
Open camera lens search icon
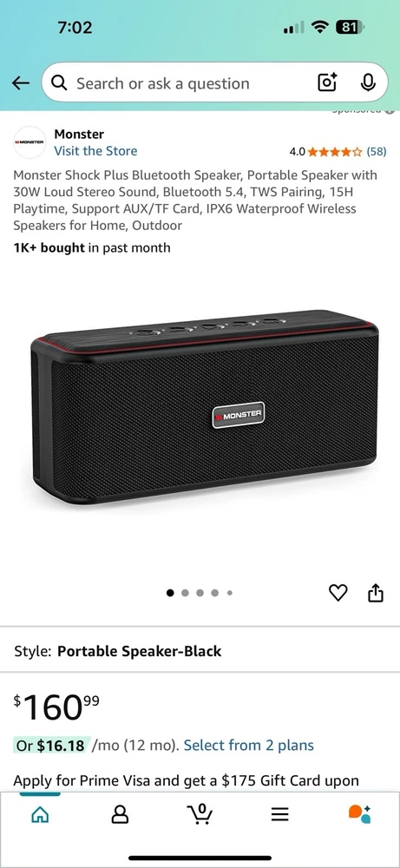click(327, 82)
